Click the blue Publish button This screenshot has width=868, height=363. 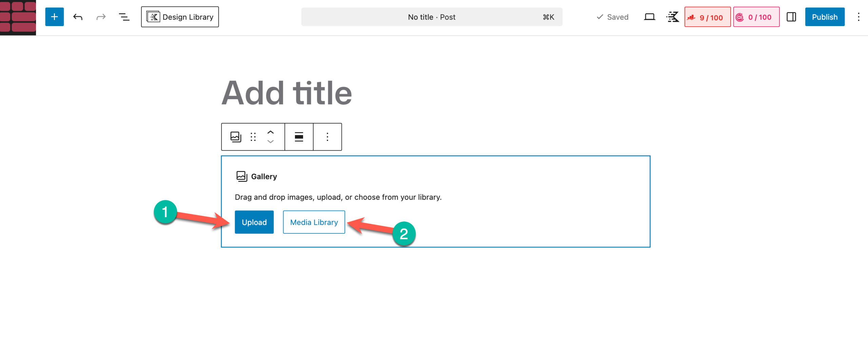825,17
